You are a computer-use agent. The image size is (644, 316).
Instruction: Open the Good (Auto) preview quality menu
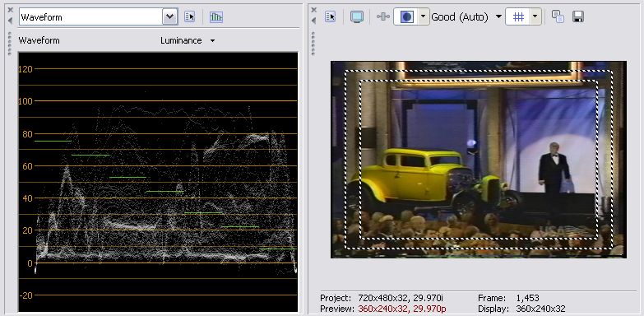(466, 16)
